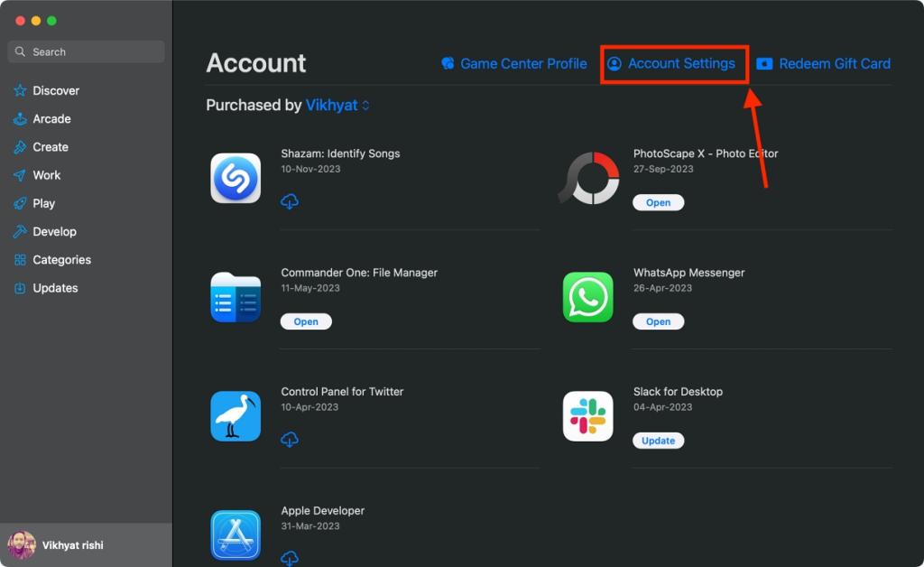Open the Commander One app icon
This screenshot has height=567, width=924.
click(236, 297)
